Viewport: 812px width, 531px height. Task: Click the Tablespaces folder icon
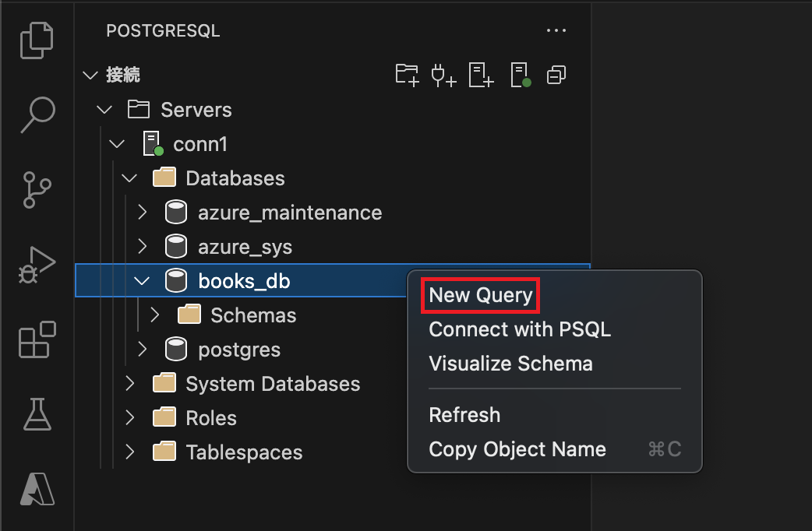(x=164, y=452)
